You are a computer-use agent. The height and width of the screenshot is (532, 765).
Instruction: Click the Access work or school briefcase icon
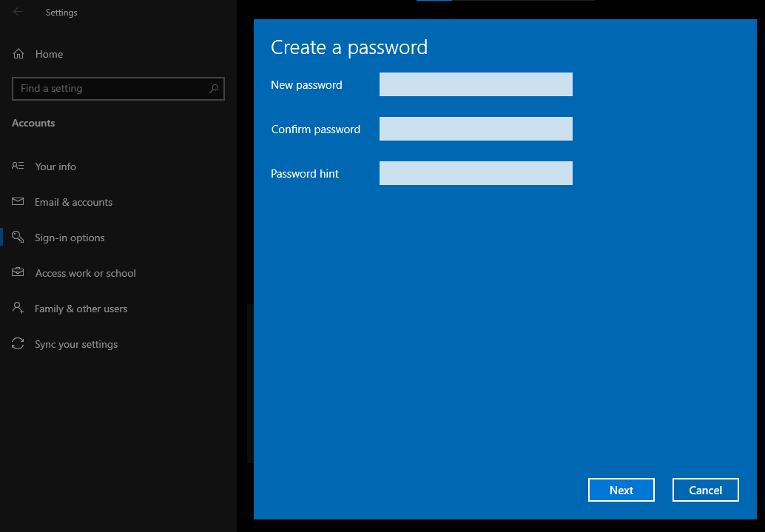pos(18,273)
